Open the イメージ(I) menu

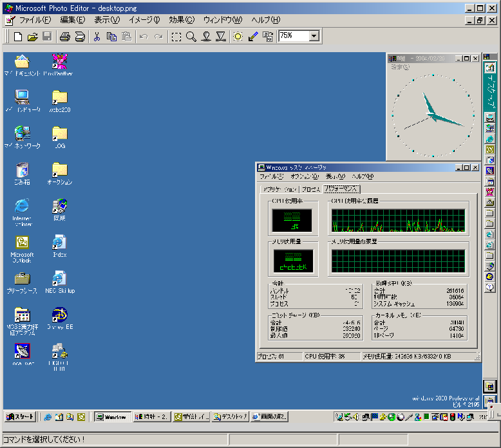click(144, 20)
